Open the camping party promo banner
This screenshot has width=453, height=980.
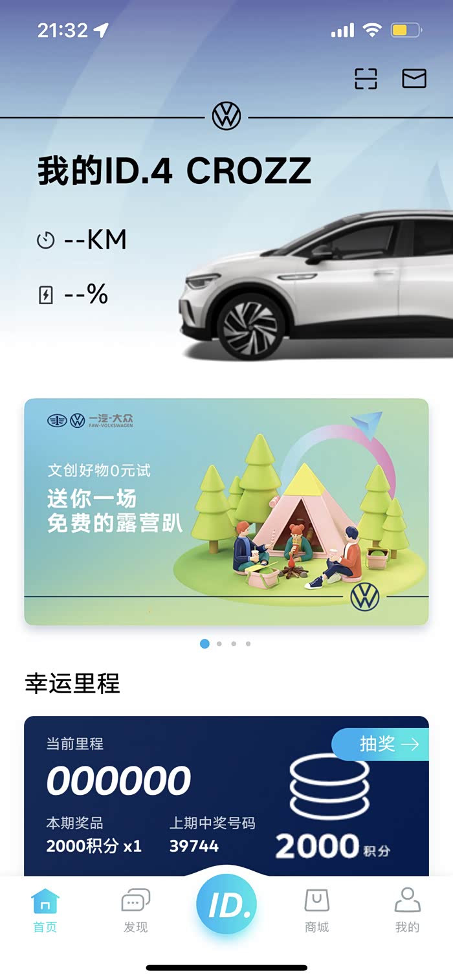226,511
